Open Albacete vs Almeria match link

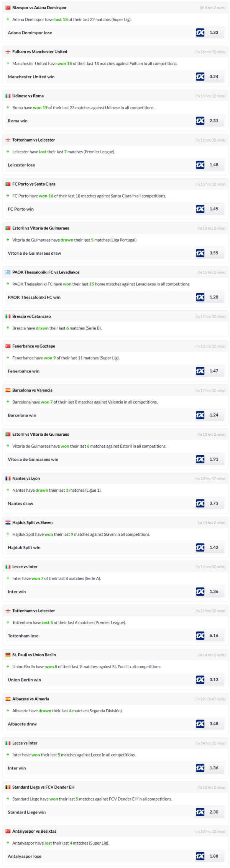(x=31, y=699)
